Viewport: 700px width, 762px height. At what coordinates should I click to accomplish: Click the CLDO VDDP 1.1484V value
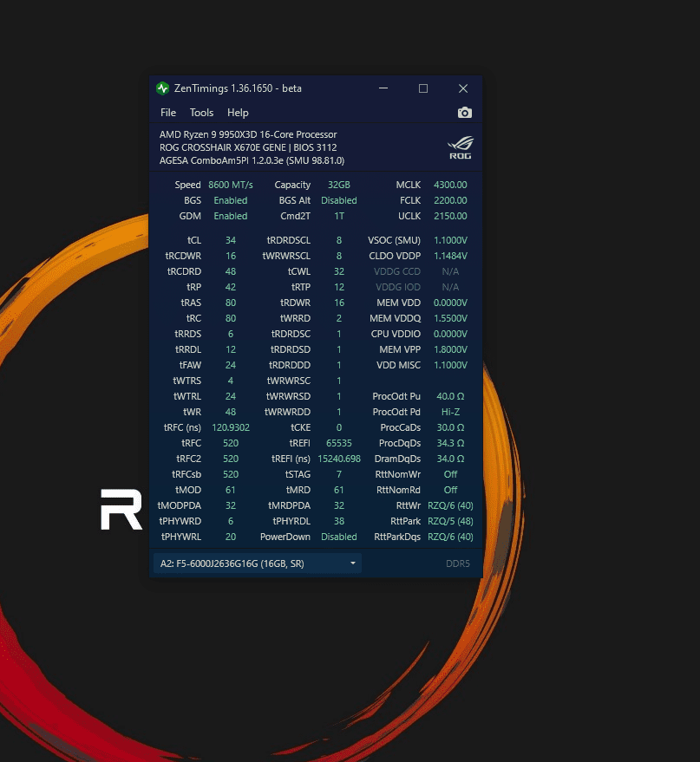click(x=450, y=256)
